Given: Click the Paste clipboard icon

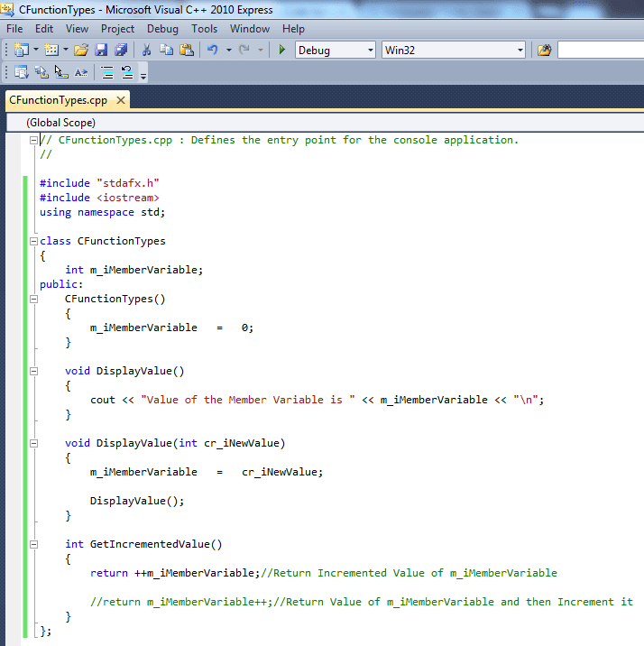Looking at the screenshot, I should coord(187,50).
